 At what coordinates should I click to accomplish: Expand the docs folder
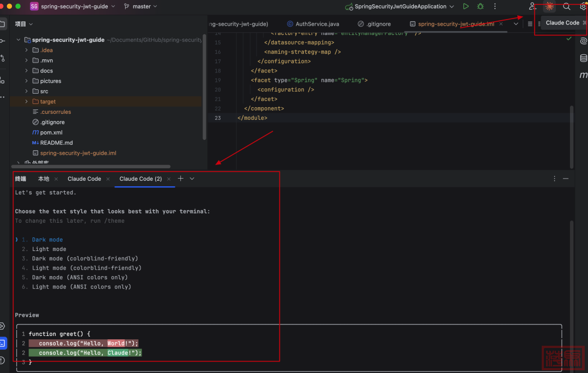[x=26, y=70]
